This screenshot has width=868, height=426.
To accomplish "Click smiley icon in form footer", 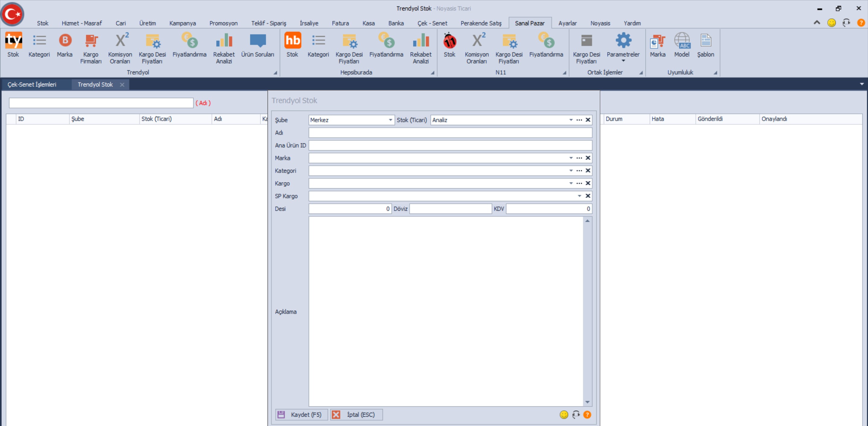I will [564, 415].
